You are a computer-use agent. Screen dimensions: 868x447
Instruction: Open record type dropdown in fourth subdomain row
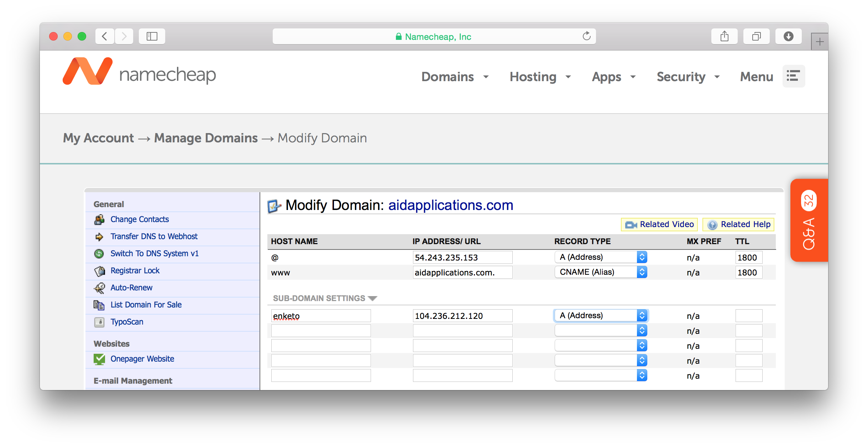click(x=601, y=360)
